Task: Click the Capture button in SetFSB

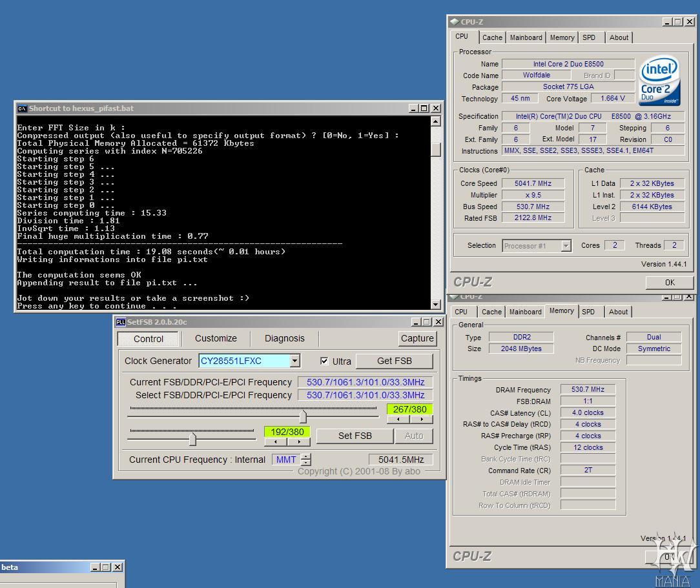Action: point(417,338)
